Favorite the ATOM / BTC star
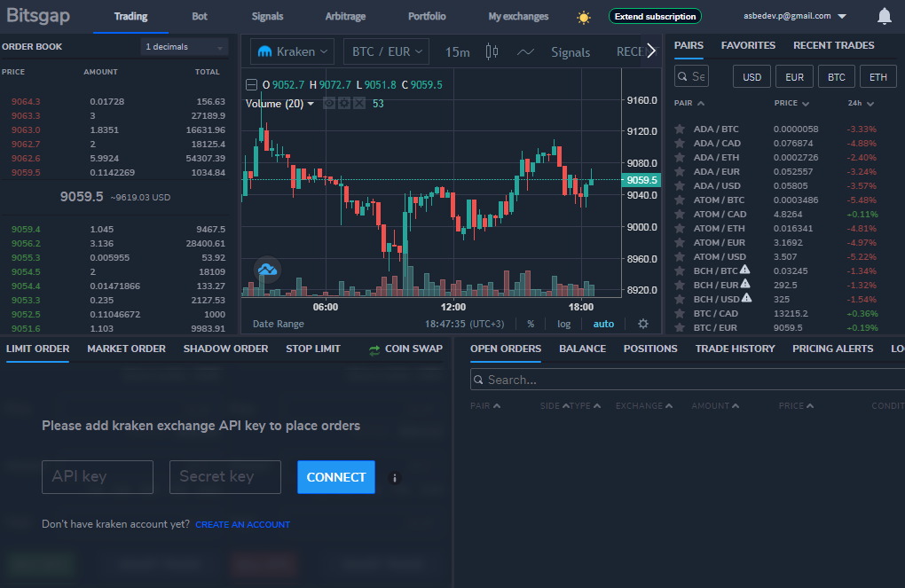This screenshot has height=588, width=905. pos(680,200)
